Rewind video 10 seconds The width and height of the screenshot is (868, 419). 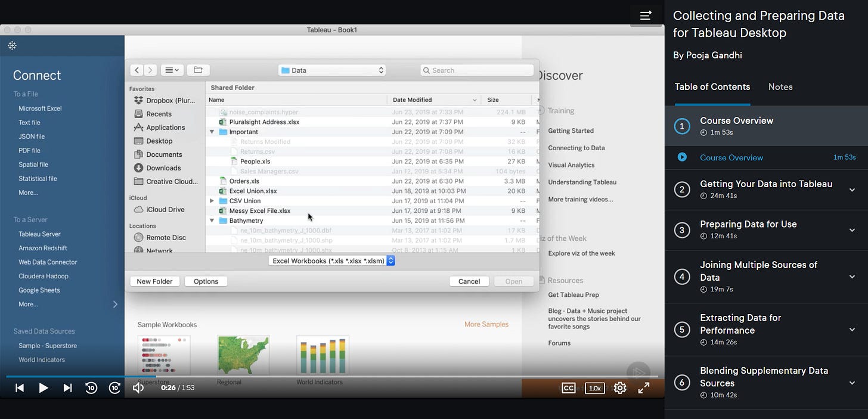[91, 388]
